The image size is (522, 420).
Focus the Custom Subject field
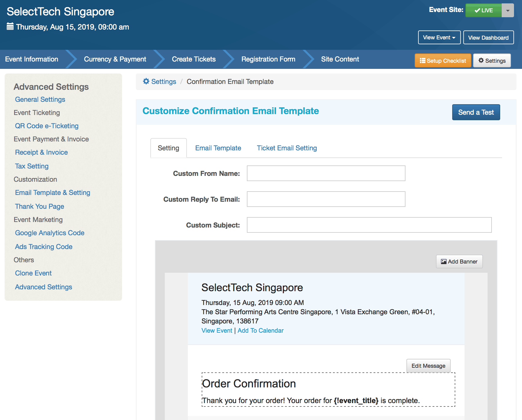[x=369, y=225]
